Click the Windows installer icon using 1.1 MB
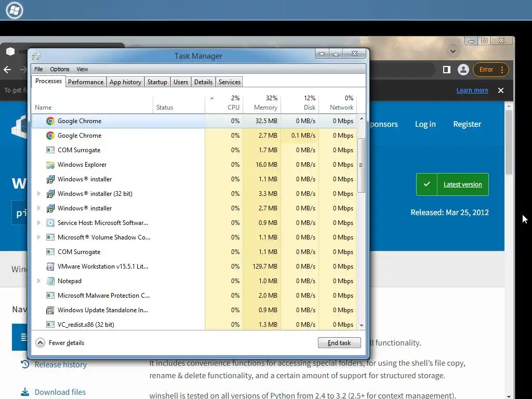The image size is (532, 399). click(x=50, y=179)
